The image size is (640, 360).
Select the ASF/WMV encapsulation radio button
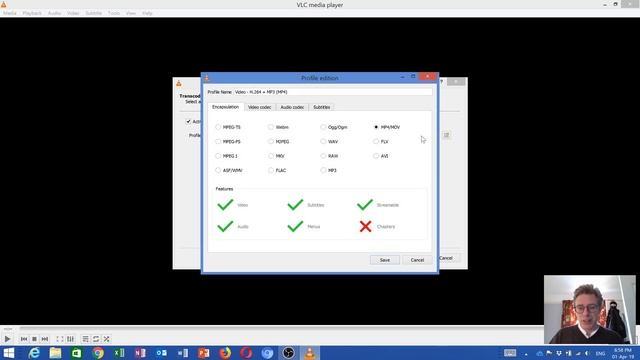(x=218, y=170)
